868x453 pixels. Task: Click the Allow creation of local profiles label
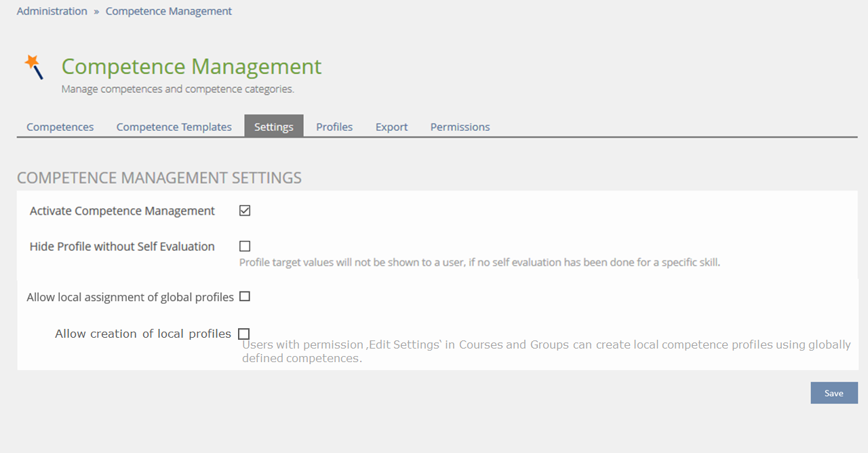[143, 334]
